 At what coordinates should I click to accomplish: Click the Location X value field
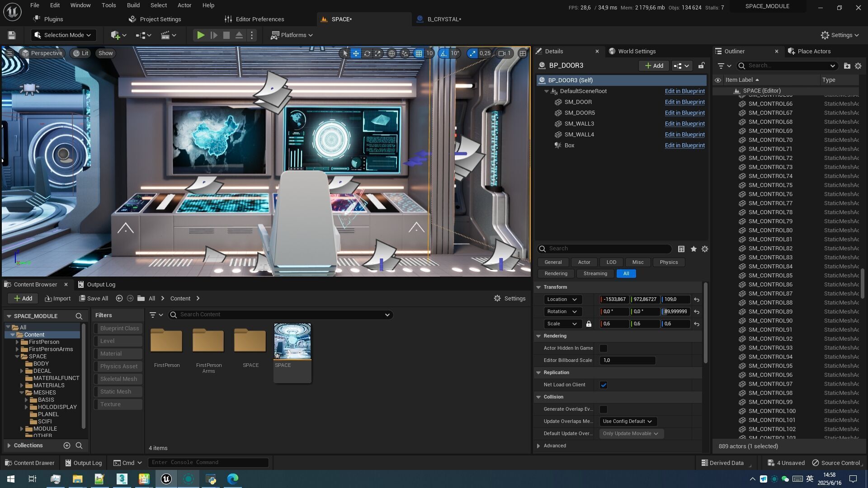614,300
